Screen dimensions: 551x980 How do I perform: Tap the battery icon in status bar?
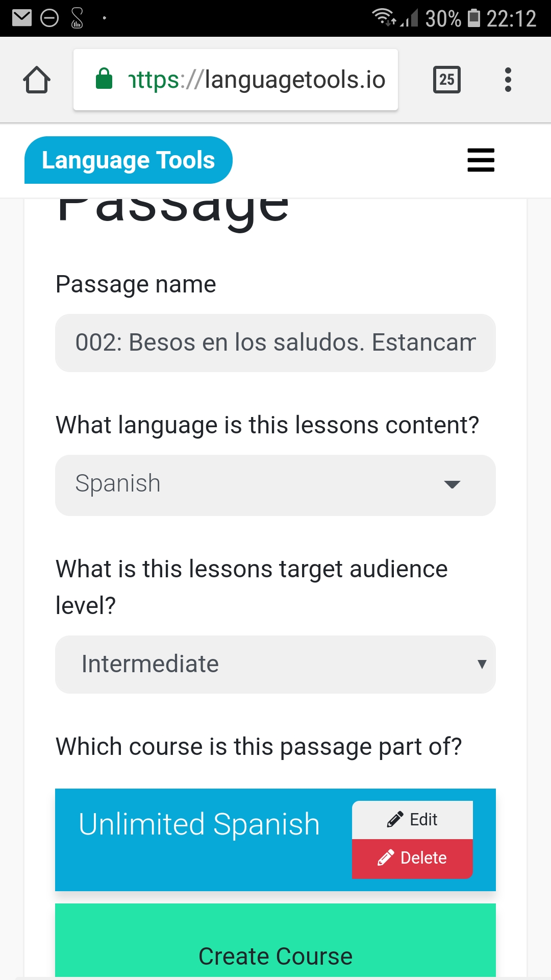point(474,18)
